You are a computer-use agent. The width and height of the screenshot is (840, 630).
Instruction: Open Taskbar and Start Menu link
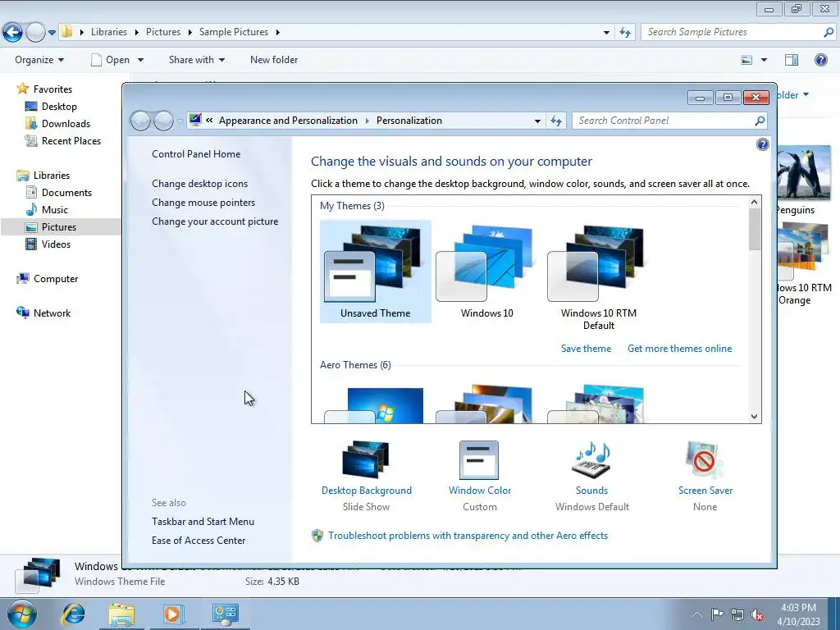[x=203, y=522]
